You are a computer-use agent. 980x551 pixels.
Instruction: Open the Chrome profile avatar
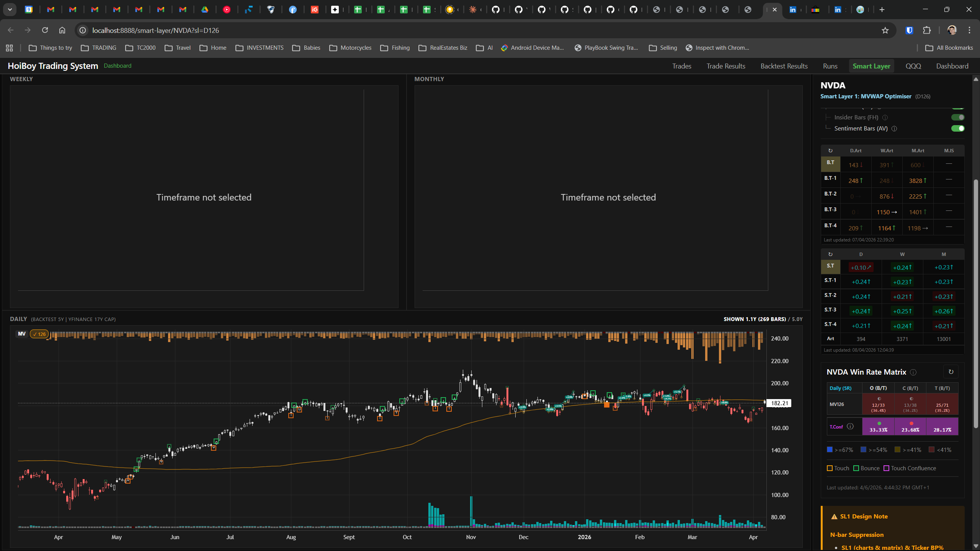click(x=952, y=30)
